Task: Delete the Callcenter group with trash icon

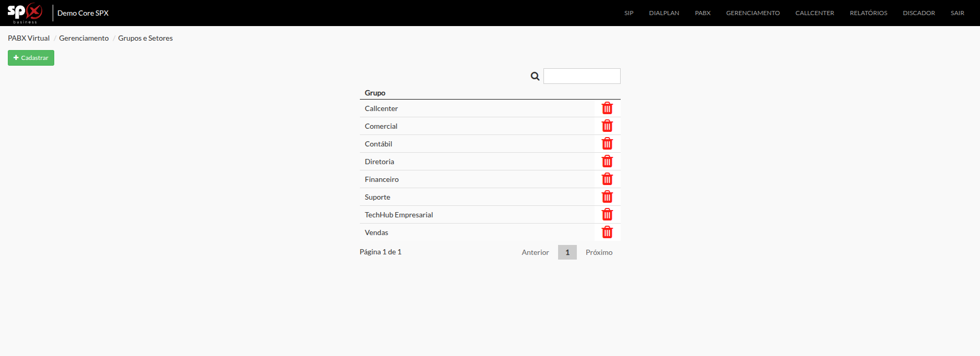Action: tap(607, 108)
